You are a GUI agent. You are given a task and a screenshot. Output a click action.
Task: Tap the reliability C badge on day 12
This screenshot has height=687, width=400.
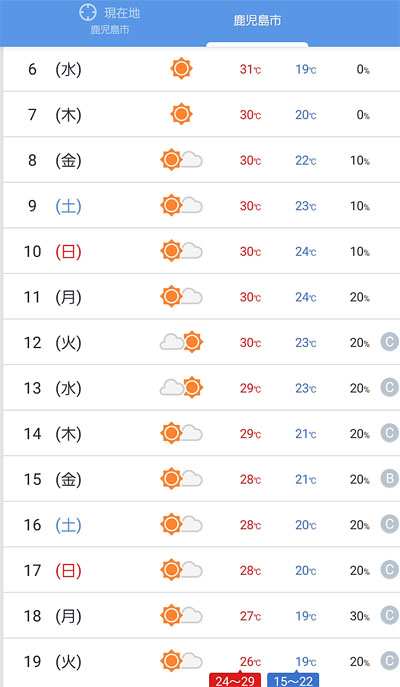pos(389,342)
